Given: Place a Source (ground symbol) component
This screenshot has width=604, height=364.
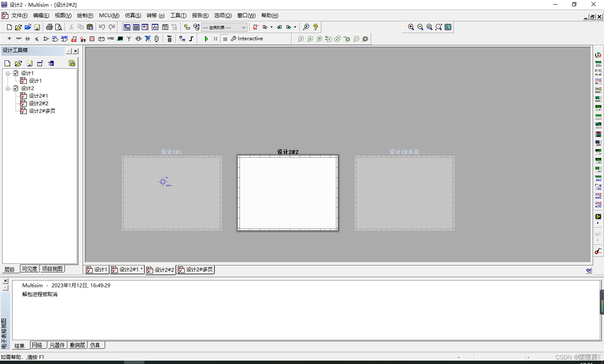Looking at the screenshot, I should (x=9, y=39).
